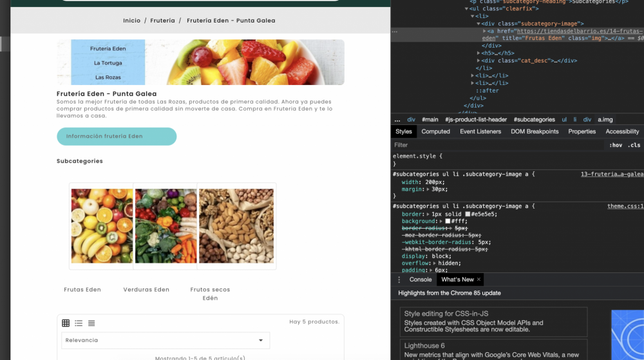Screen dimensions: 644x360
Task: Open the 13-fruteria stylesheet source link
Action: (x=612, y=175)
